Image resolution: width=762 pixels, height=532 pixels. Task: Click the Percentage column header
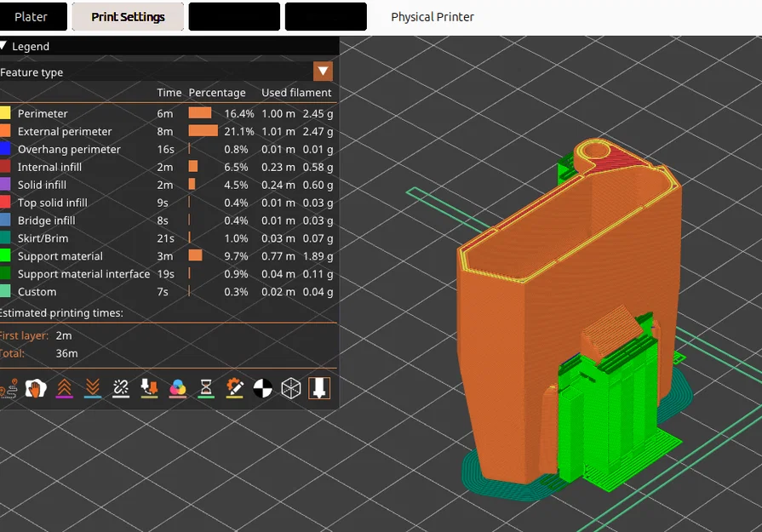217,92
